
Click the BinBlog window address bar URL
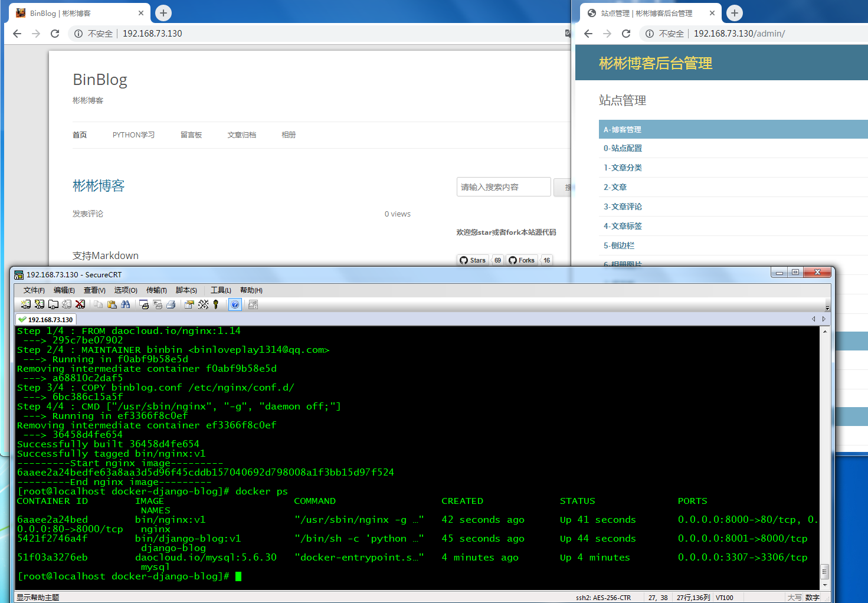(152, 34)
